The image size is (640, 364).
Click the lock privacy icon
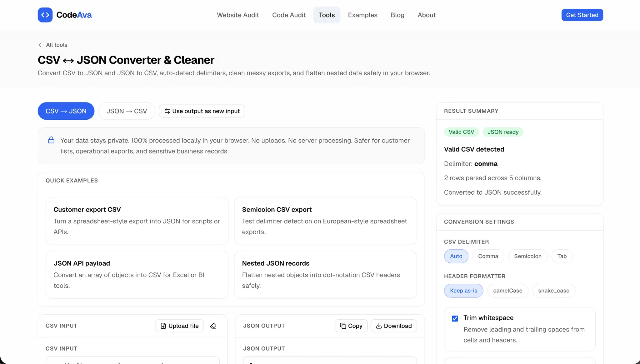(51, 140)
